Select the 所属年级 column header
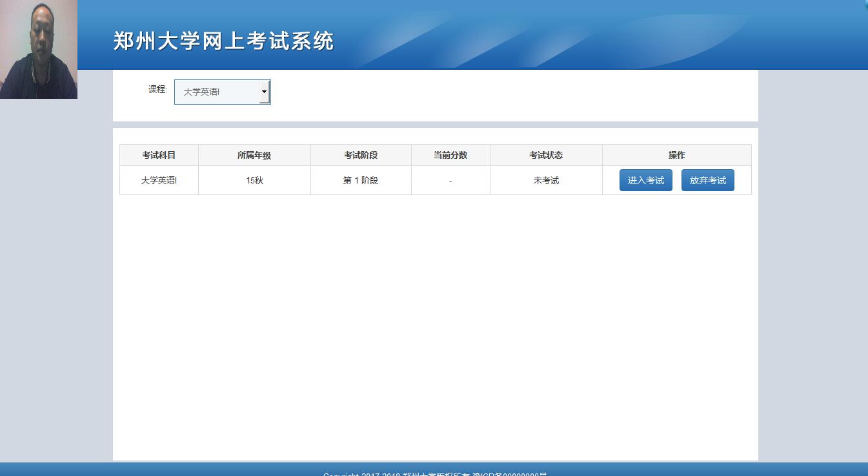The height and width of the screenshot is (476, 868). [x=254, y=155]
